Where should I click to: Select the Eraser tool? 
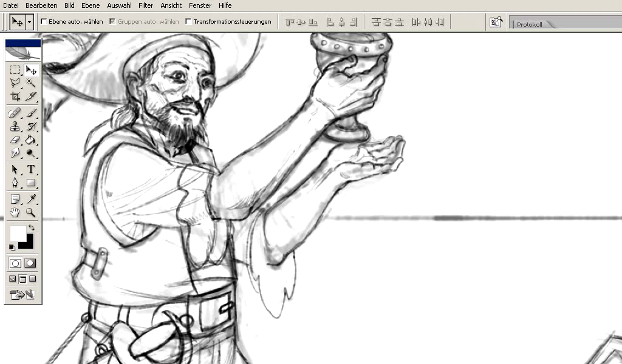pos(15,140)
